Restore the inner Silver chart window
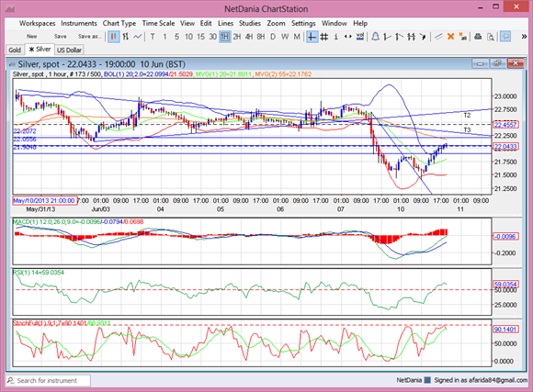 [x=497, y=63]
